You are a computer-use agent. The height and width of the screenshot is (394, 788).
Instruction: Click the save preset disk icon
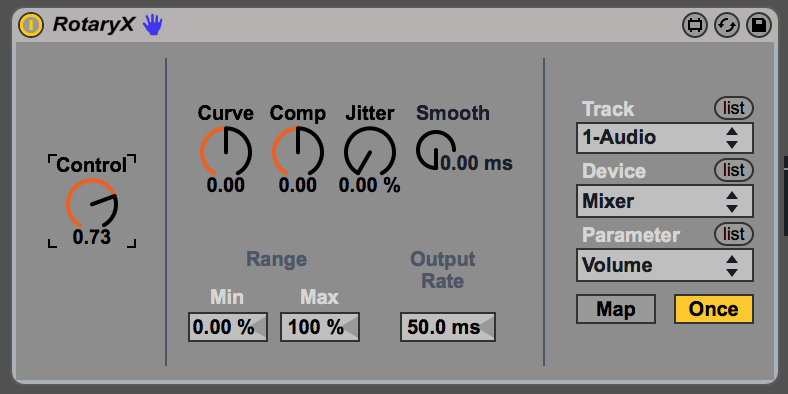point(759,25)
